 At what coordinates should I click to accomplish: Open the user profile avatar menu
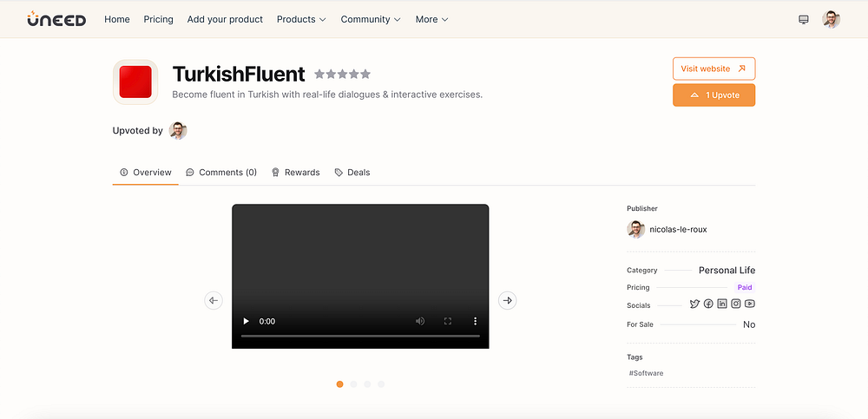click(x=831, y=19)
